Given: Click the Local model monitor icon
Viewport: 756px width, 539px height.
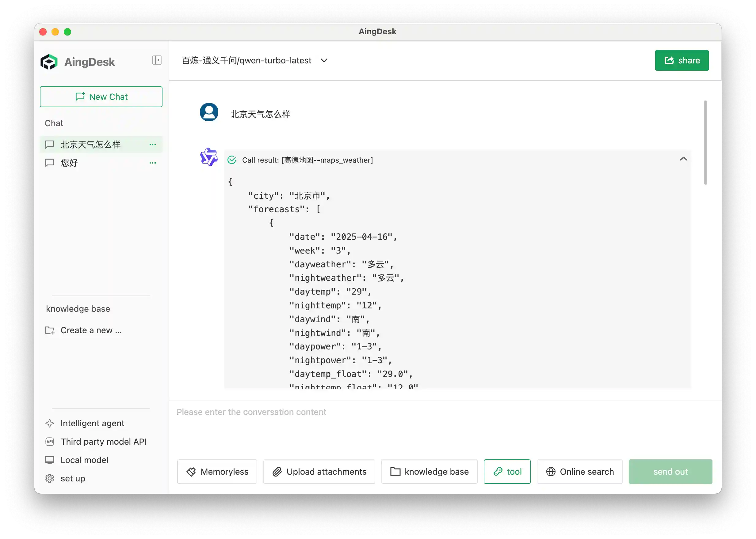Looking at the screenshot, I should (49, 460).
